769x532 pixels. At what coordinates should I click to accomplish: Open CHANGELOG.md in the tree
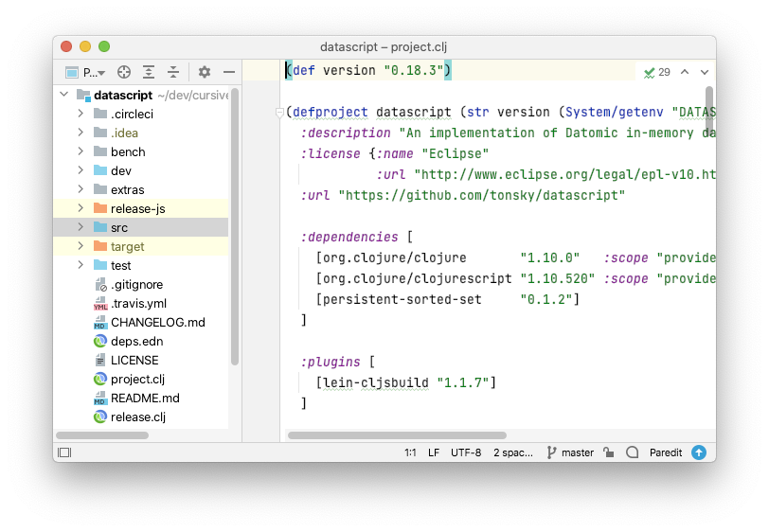pyautogui.click(x=158, y=322)
